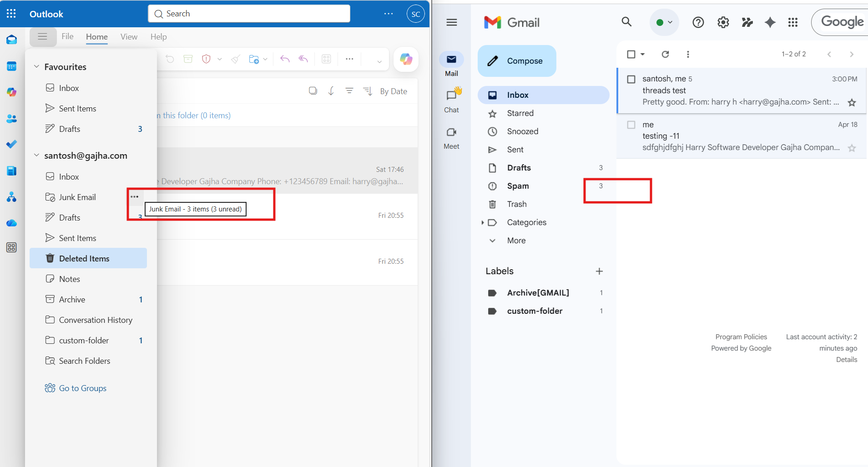Open the Calendar icon in Outlook's sidebar

11,66
